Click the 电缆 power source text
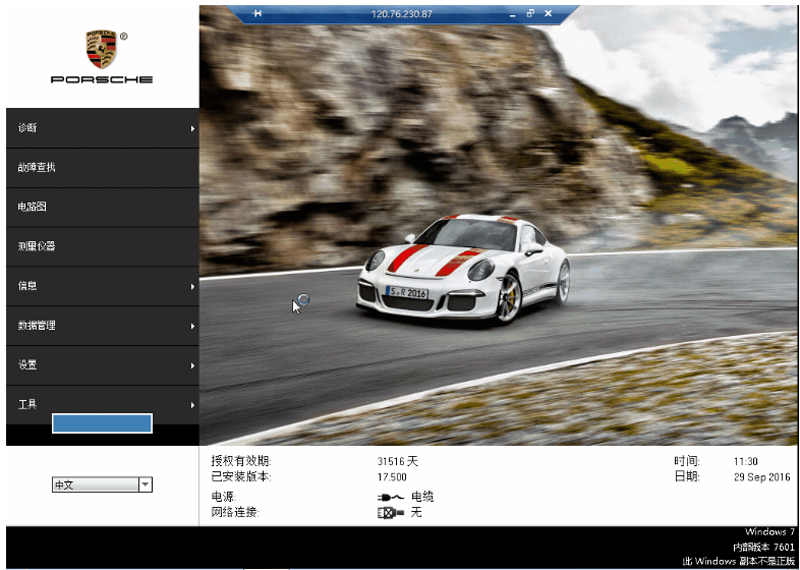Screen dimensions: 800x570 422,497
